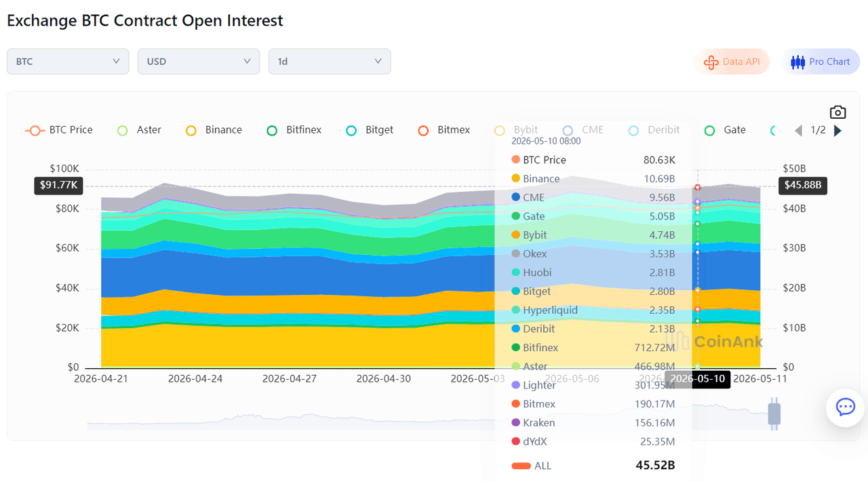Click the Exchange BTC Contract Open Interest title
The height and width of the screenshot is (482, 868).
click(145, 20)
